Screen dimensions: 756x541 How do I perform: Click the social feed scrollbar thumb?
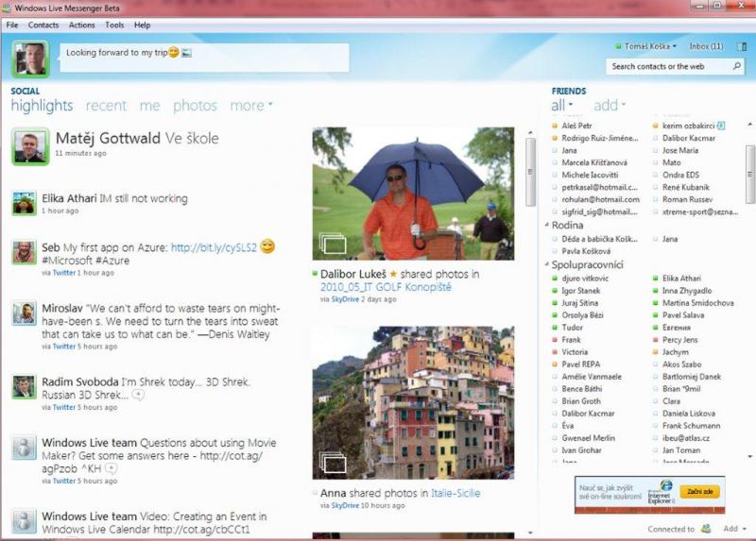pyautogui.click(x=530, y=172)
